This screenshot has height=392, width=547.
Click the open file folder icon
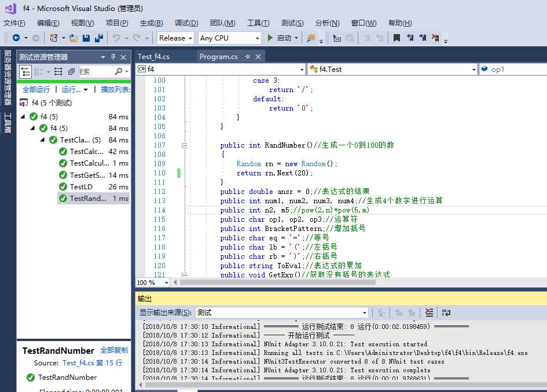(x=74, y=38)
